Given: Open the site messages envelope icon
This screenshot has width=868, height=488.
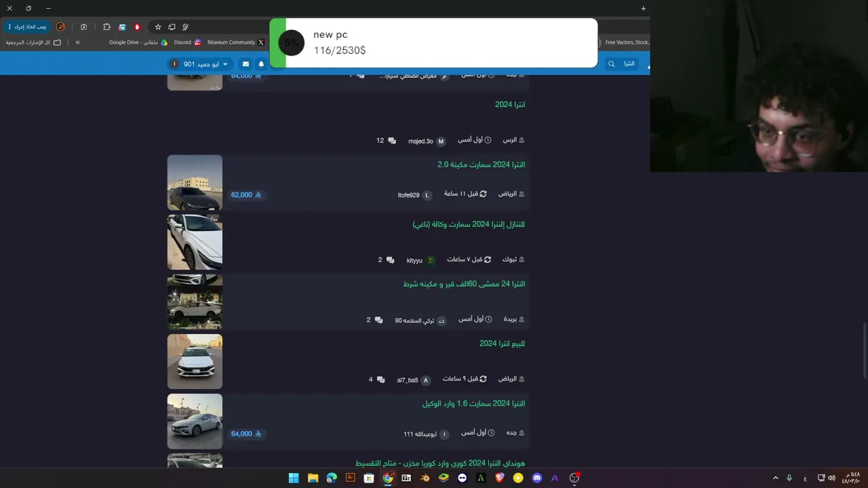Looking at the screenshot, I should click(x=245, y=64).
